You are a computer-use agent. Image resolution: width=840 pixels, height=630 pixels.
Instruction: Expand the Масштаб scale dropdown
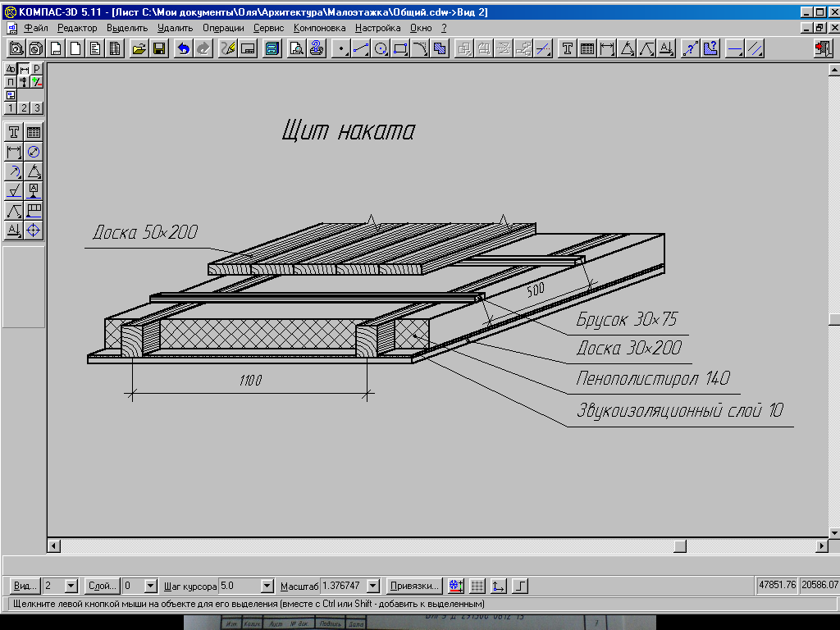[373, 586]
